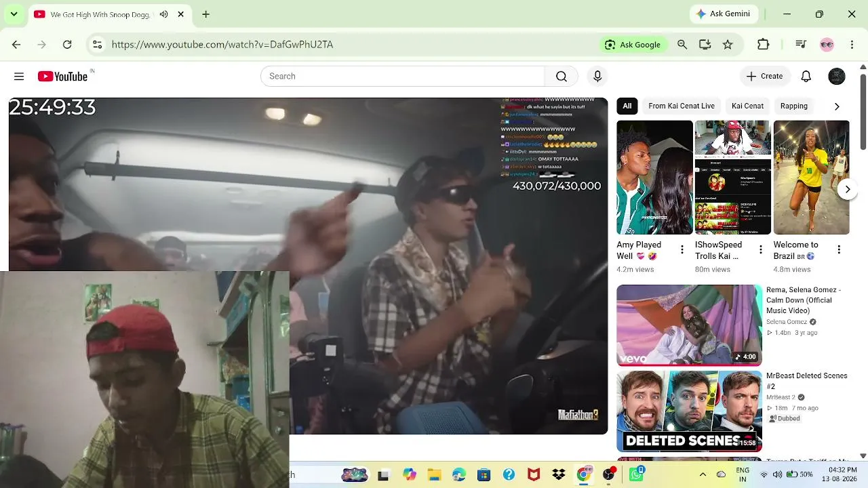
Task: Open the ENG IN language switcher
Action: tap(743, 474)
